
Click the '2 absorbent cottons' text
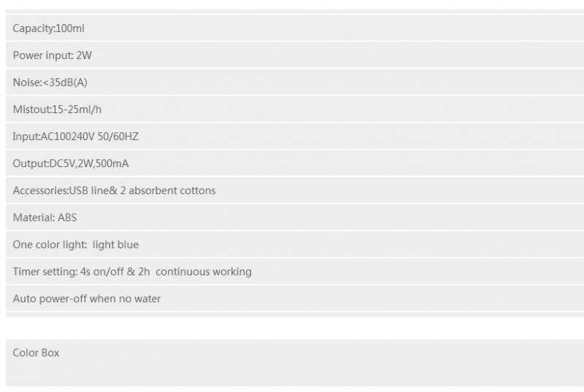[x=168, y=191]
